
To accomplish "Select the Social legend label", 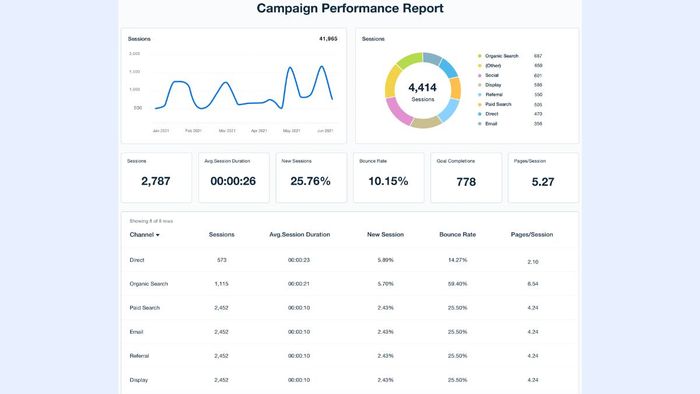I will [x=492, y=75].
